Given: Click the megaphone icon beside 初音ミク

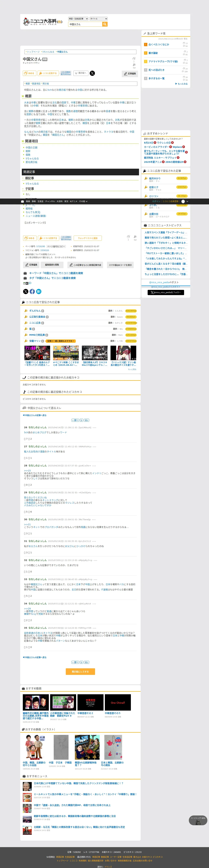Looking at the screenshot, I should (x=146, y=187).
